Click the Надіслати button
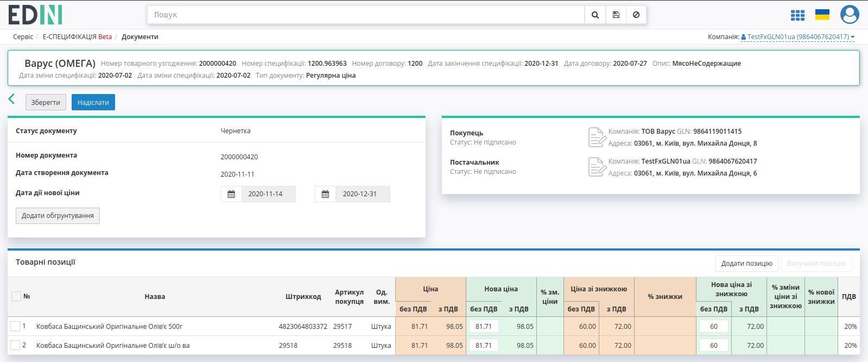 pos(93,102)
